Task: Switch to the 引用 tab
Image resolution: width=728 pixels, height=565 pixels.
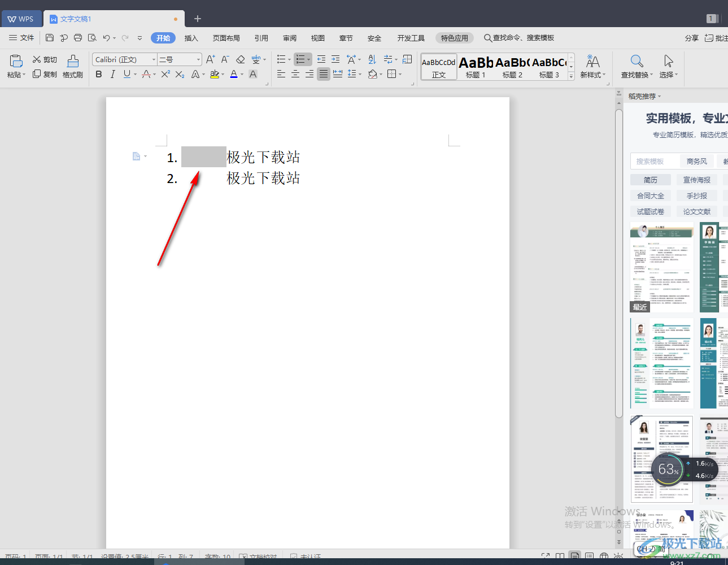Action: (x=261, y=38)
